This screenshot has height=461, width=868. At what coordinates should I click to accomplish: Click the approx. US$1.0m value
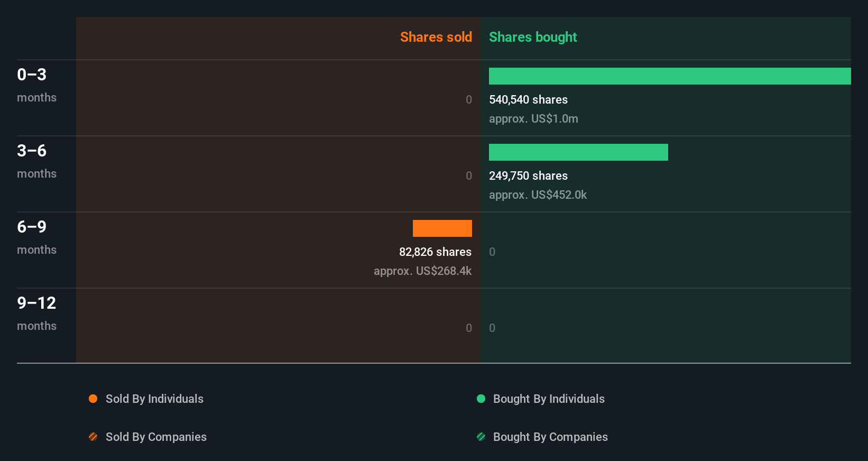pyautogui.click(x=533, y=118)
